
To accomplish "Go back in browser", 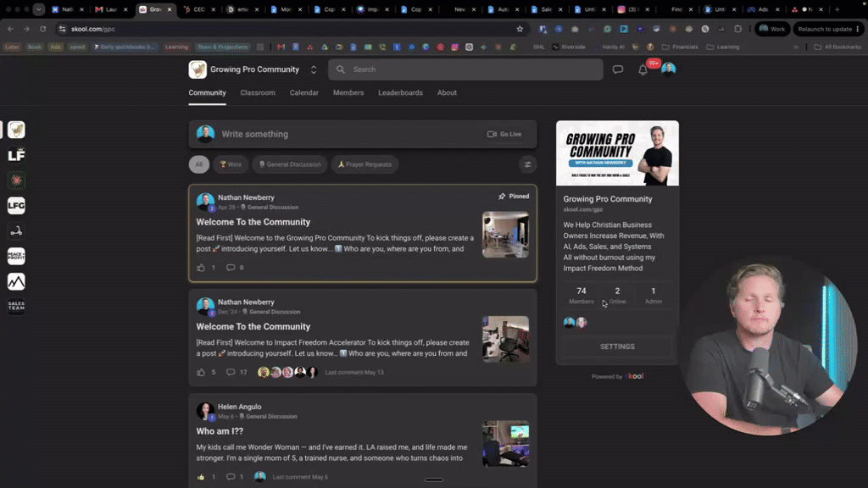I will [10, 29].
